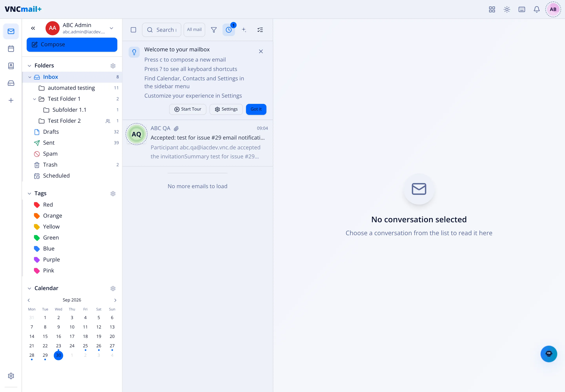Open the email filter funnel icon

[214, 30]
